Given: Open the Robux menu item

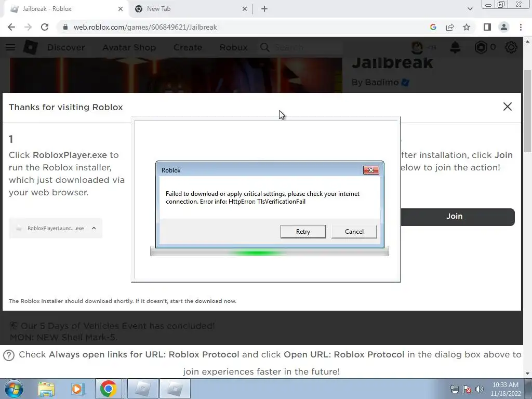Looking at the screenshot, I should [x=233, y=47].
